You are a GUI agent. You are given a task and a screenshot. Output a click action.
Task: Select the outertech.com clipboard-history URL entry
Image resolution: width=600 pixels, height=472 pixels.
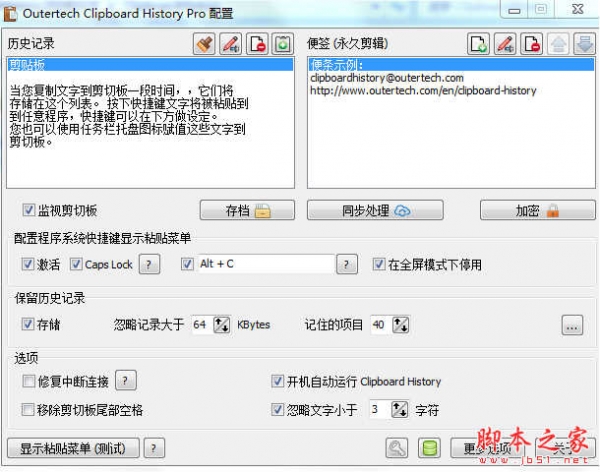(x=423, y=91)
